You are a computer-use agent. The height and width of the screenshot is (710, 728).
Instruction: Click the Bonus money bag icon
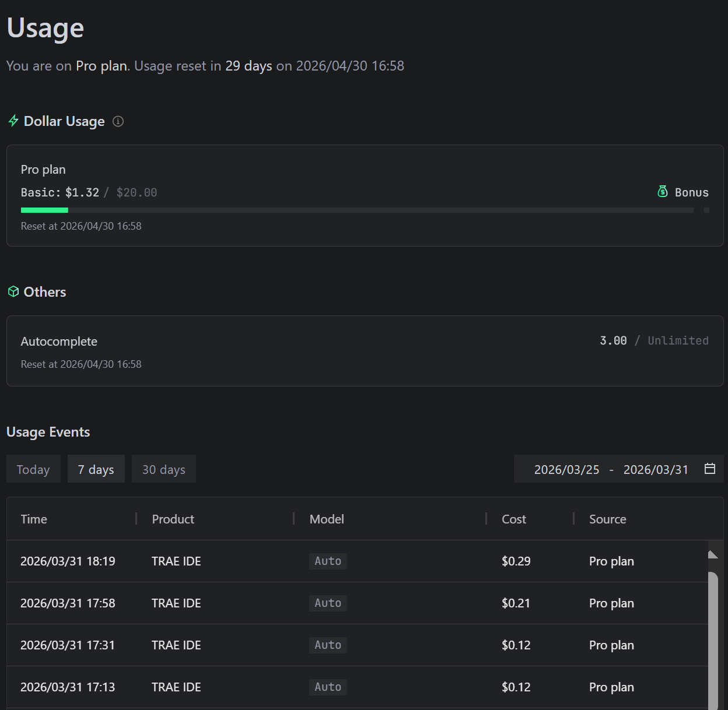click(663, 192)
